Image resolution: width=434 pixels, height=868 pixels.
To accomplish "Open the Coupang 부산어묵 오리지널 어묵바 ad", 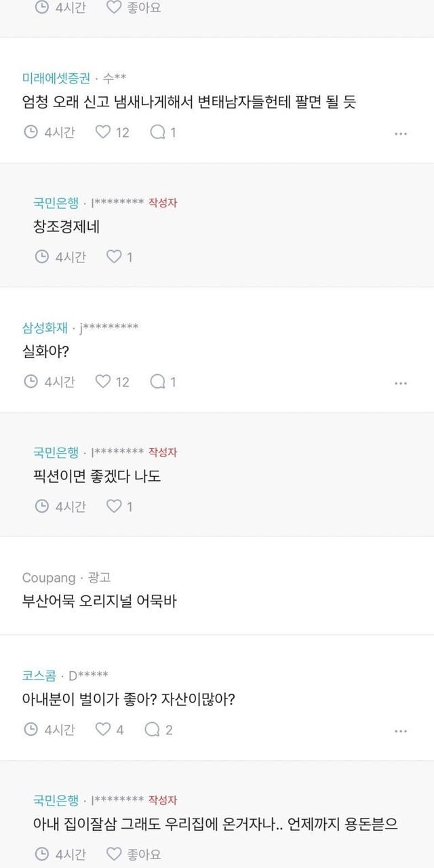I will (x=100, y=601).
